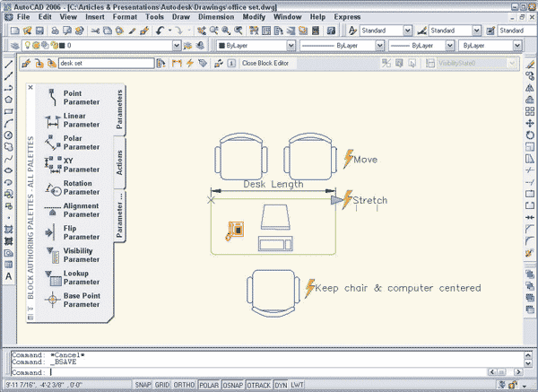Click the Action lightning icon in Block Editor bar
Image resolution: width=538 pixels, height=392 pixels.
[190, 63]
